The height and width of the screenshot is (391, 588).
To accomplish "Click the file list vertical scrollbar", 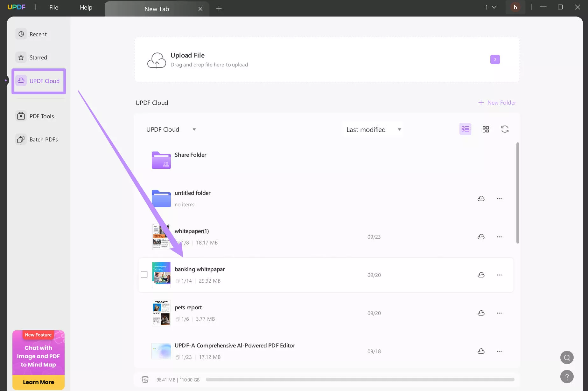I will (518, 193).
